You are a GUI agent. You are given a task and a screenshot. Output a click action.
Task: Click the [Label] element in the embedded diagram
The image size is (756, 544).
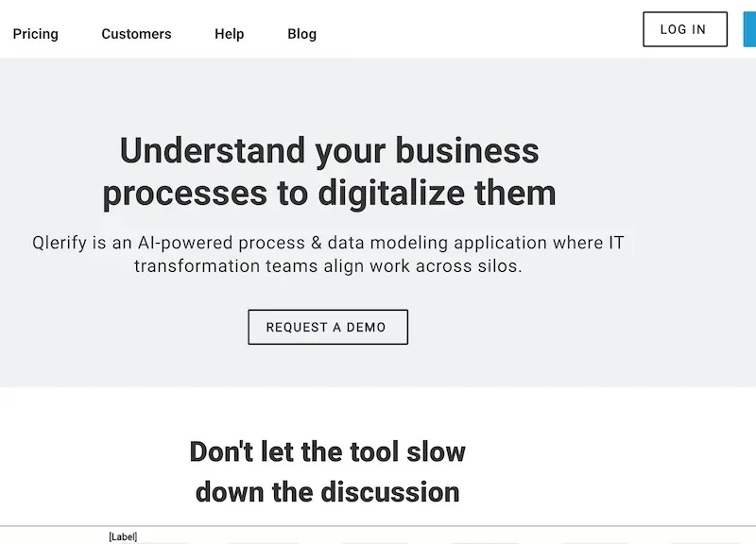coord(123,535)
